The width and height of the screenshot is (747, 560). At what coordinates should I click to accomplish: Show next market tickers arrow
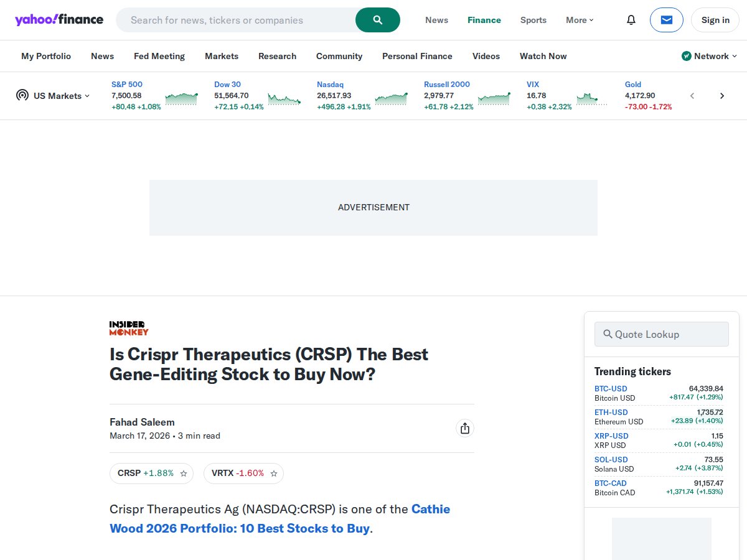click(x=722, y=96)
